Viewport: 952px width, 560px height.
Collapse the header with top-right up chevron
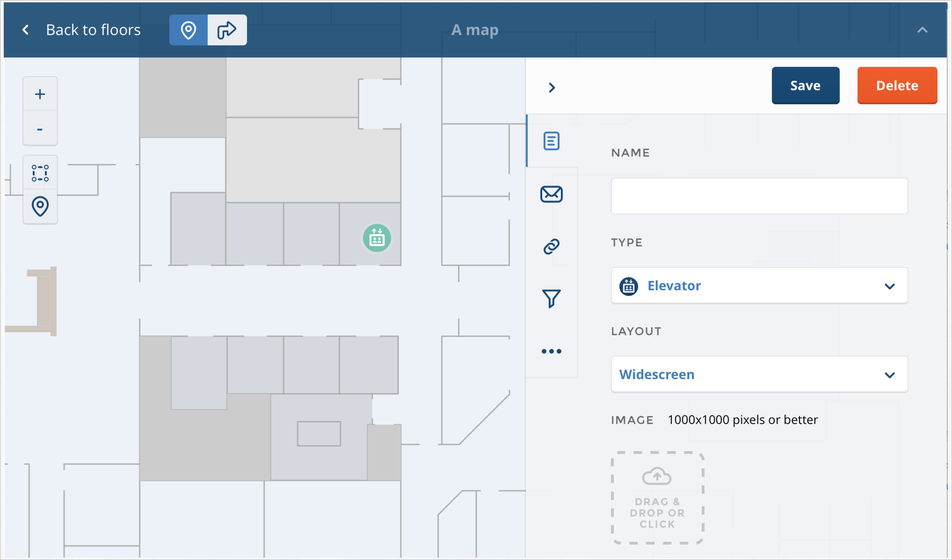coord(922,30)
